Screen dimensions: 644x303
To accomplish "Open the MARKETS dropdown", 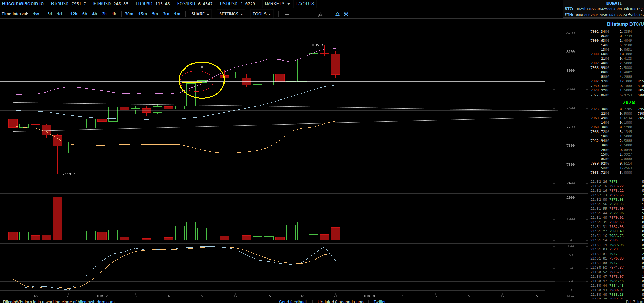I will click(277, 4).
